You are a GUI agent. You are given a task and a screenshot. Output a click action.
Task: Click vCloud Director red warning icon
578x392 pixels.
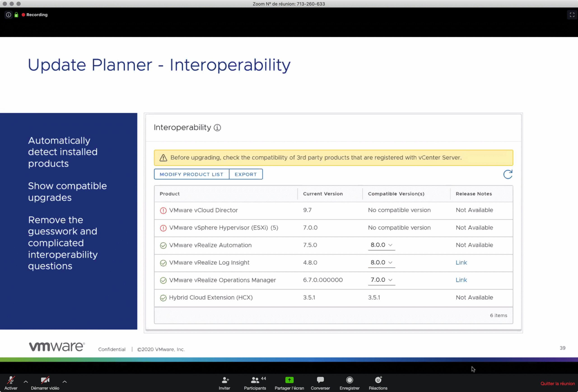(x=163, y=211)
